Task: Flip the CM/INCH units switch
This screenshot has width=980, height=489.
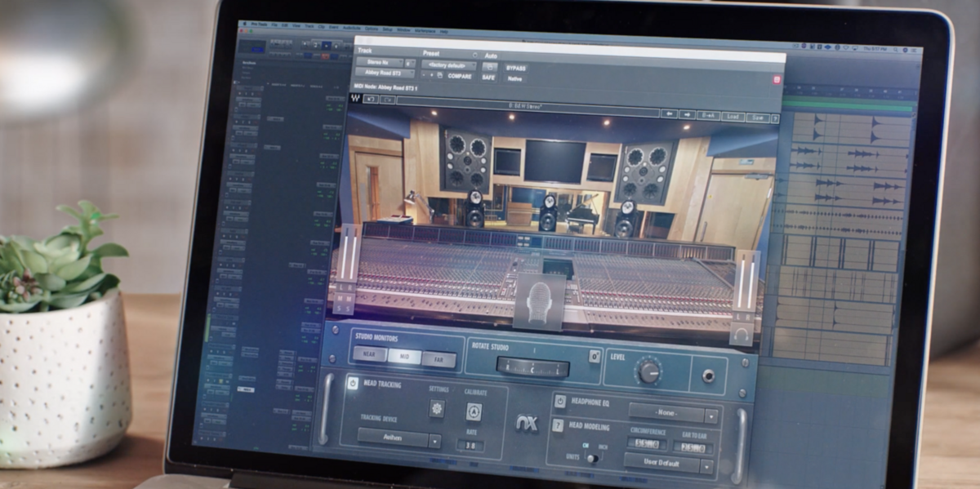Action: coord(591,458)
